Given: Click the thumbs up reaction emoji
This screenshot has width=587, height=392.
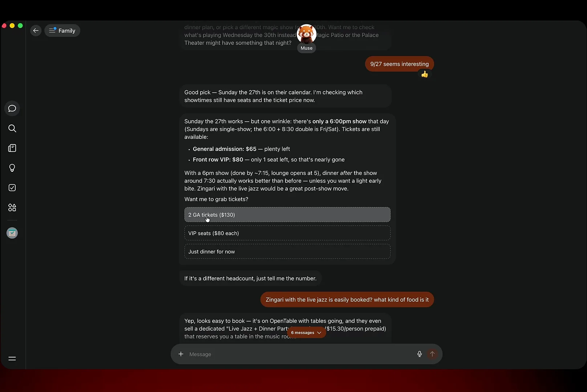Looking at the screenshot, I should click(x=425, y=74).
